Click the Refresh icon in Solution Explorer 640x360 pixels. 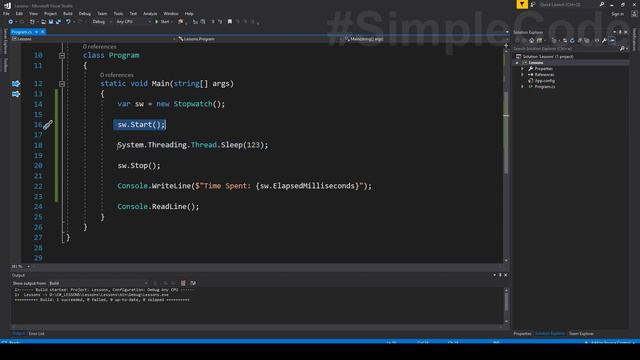[x=572, y=40]
